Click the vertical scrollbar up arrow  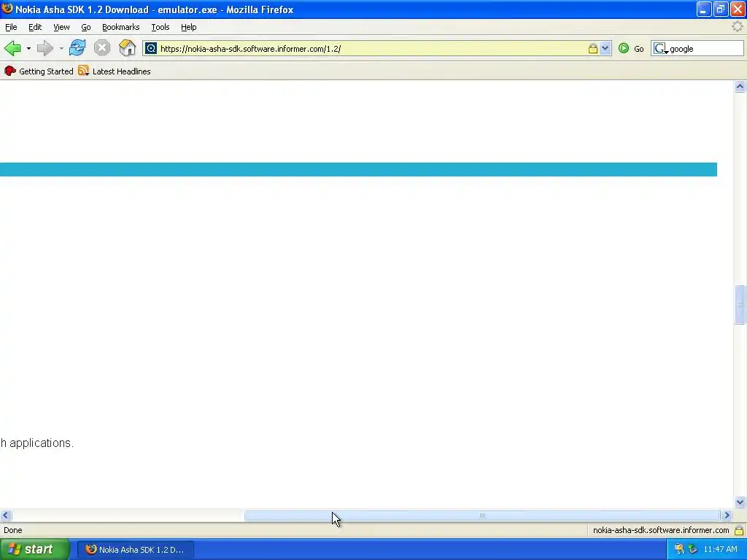coord(740,86)
